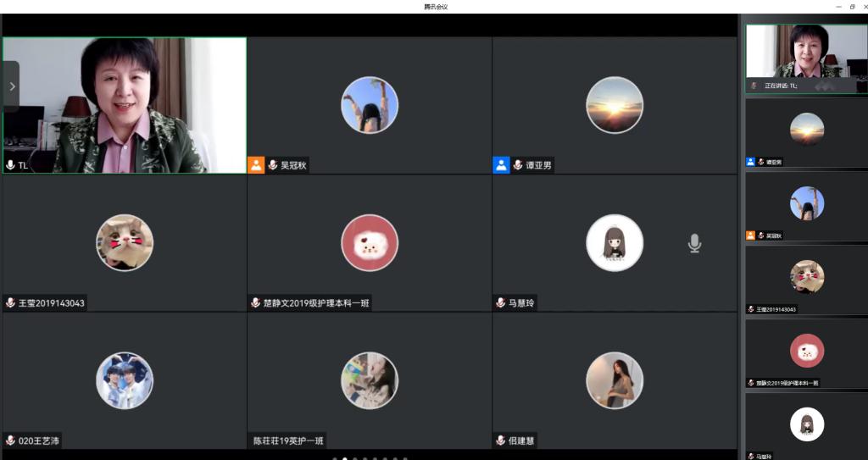The height and width of the screenshot is (460, 868).
Task: Click muted mic icon next to 倡建慧
Action: pyautogui.click(x=501, y=441)
